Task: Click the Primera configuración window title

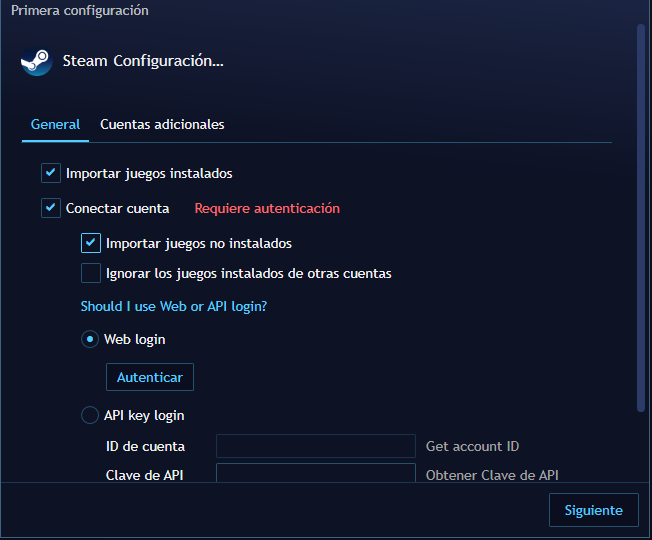Action: point(80,10)
